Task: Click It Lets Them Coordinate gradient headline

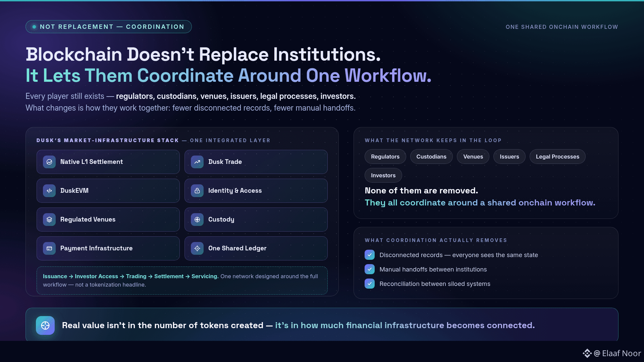Action: (228, 75)
